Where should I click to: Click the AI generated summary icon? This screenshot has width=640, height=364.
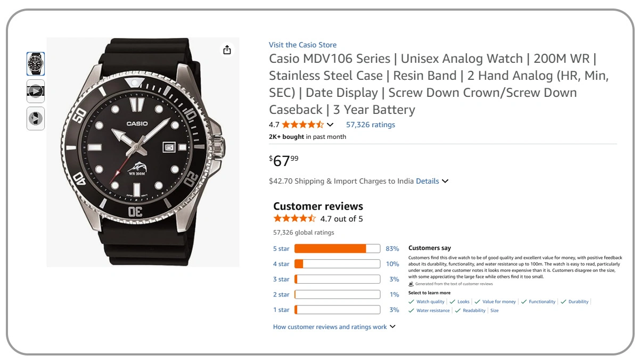coord(411,284)
